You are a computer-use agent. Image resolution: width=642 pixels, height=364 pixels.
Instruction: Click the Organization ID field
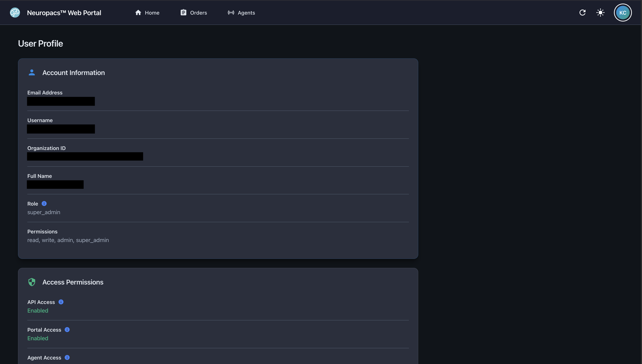click(85, 157)
